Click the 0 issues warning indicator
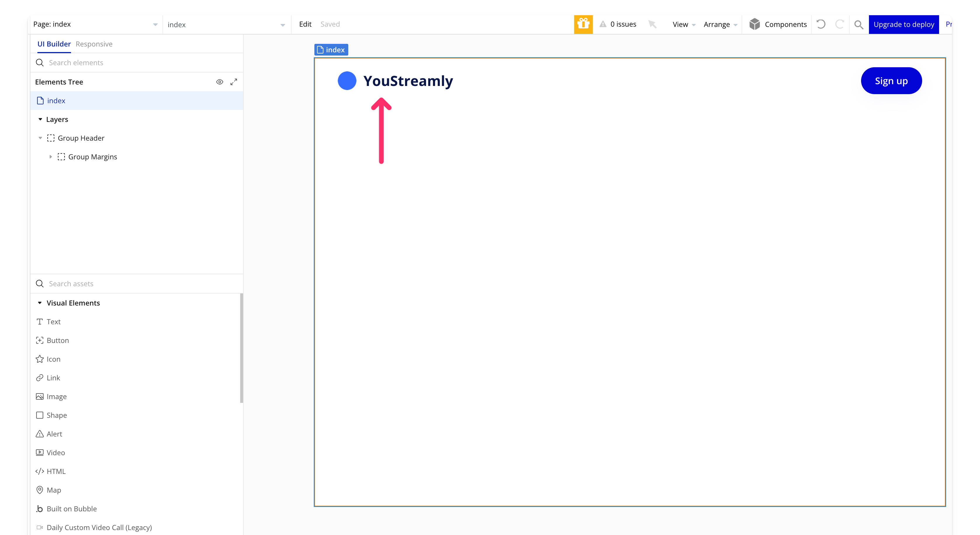 pos(618,24)
